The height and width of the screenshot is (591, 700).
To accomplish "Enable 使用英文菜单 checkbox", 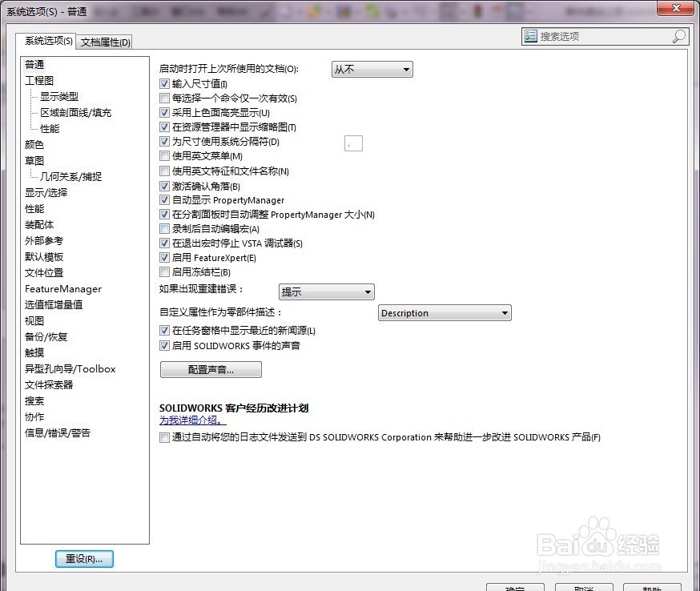I will [164, 156].
